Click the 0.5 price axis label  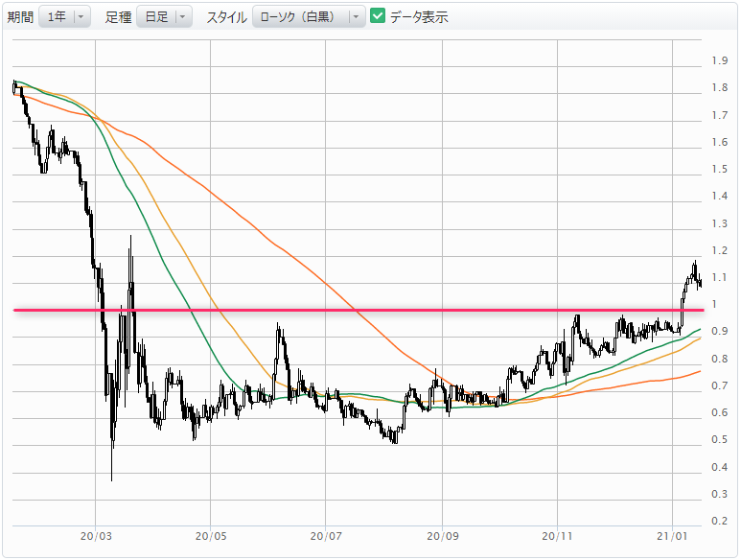pos(719,439)
